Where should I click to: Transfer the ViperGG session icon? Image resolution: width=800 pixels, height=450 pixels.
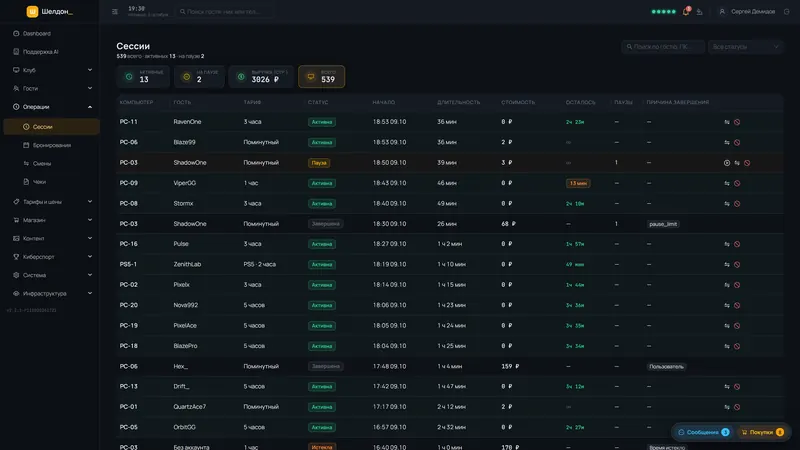click(x=727, y=183)
